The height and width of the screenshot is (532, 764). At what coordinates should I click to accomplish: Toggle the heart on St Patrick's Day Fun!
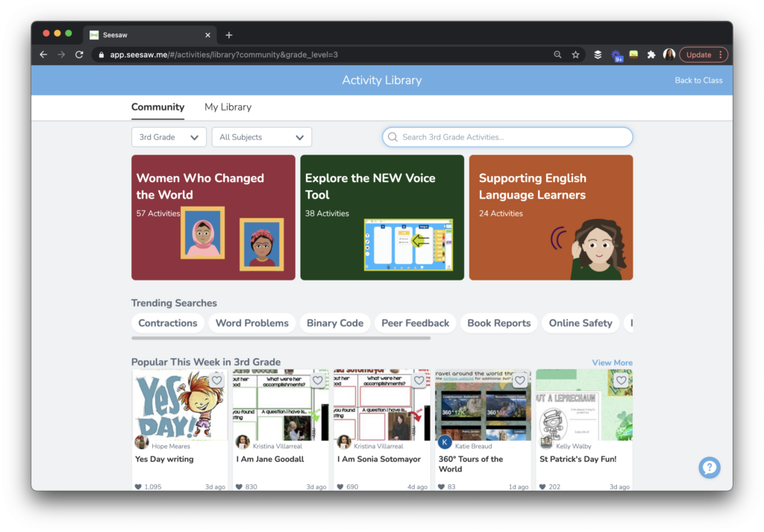(621, 380)
